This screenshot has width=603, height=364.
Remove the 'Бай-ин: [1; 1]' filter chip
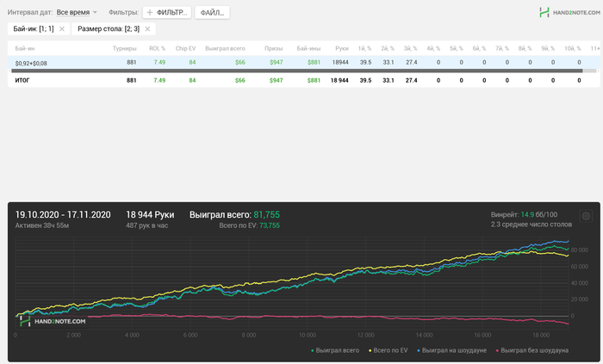pyautogui.click(x=62, y=28)
